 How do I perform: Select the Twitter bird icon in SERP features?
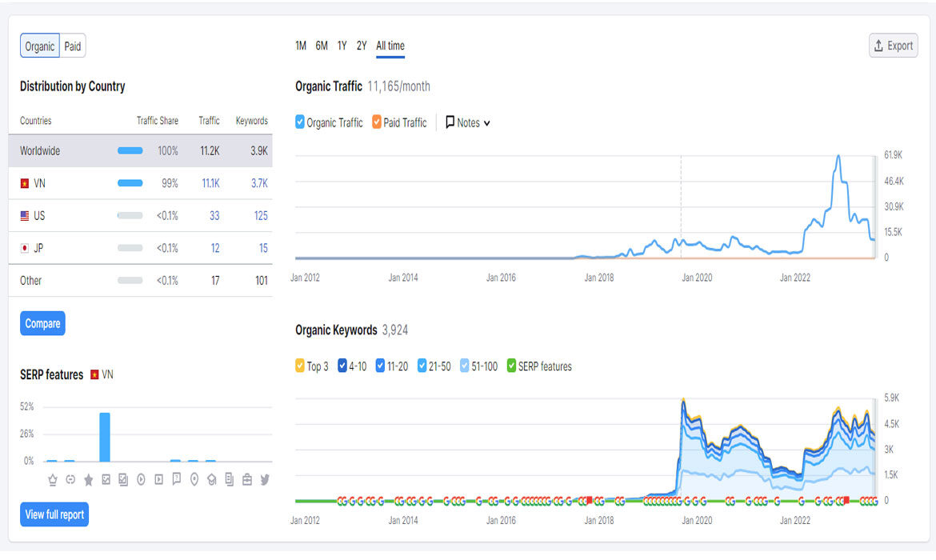265,479
